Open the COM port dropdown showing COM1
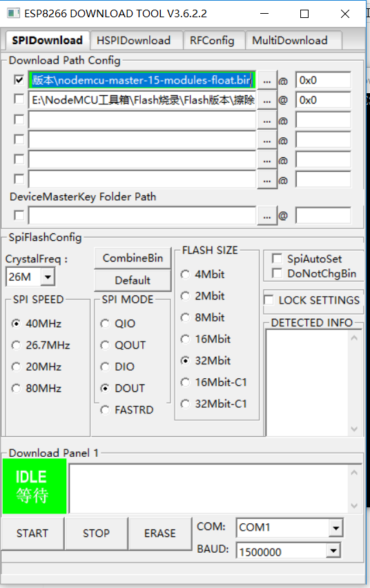 336,528
